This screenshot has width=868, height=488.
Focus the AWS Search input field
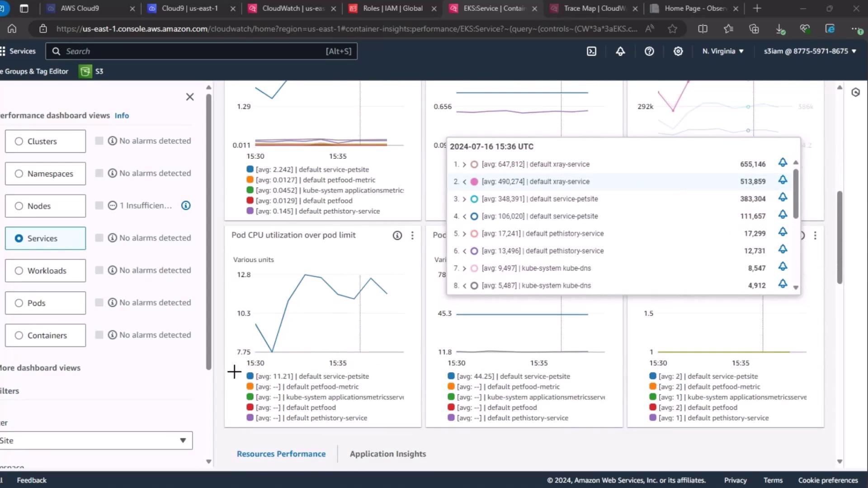[201, 51]
